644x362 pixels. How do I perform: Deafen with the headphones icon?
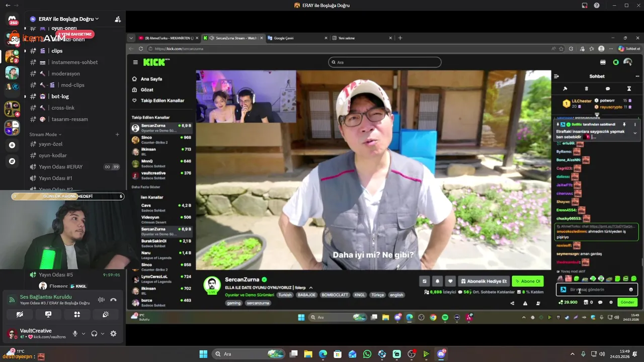point(94,333)
